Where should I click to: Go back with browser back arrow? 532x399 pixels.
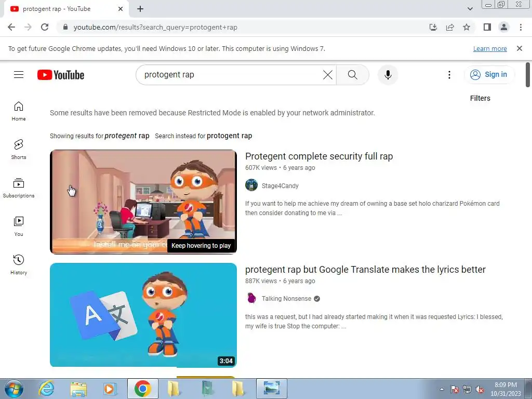[x=11, y=27]
